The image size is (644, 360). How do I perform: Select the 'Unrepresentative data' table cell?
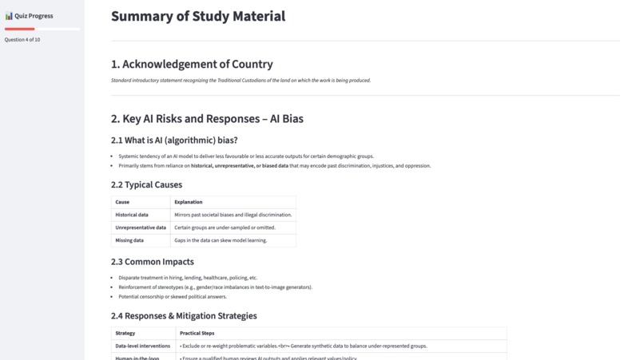pyautogui.click(x=141, y=227)
